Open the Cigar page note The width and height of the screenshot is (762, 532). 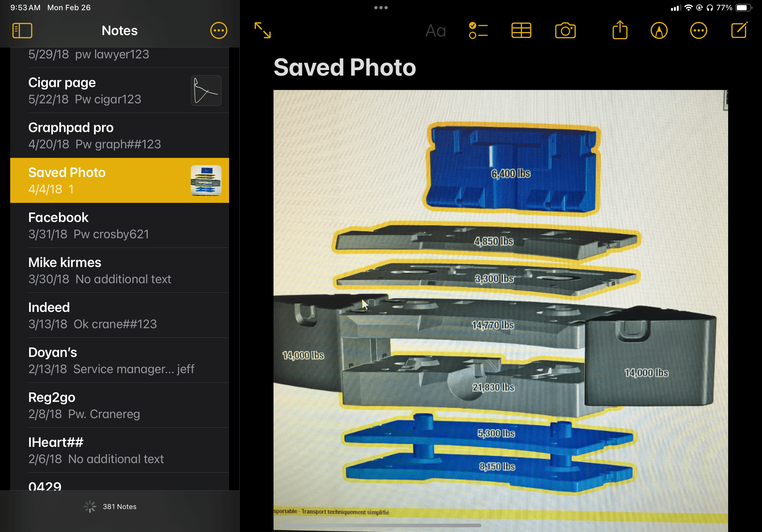tap(119, 91)
